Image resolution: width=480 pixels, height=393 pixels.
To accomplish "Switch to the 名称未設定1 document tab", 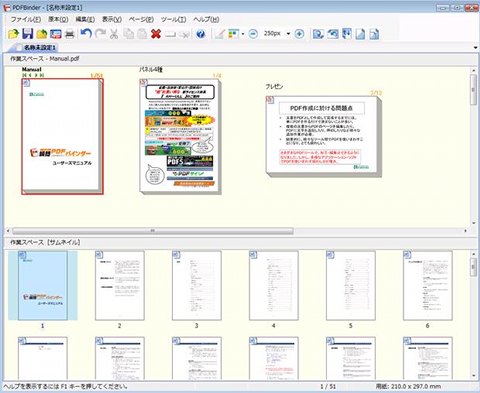I will [x=39, y=48].
